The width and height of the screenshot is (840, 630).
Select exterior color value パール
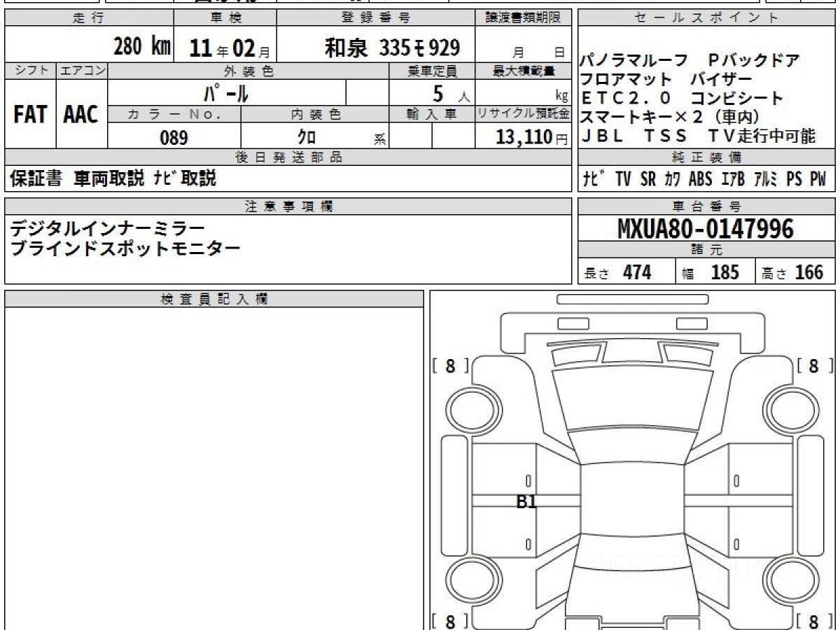(x=226, y=92)
